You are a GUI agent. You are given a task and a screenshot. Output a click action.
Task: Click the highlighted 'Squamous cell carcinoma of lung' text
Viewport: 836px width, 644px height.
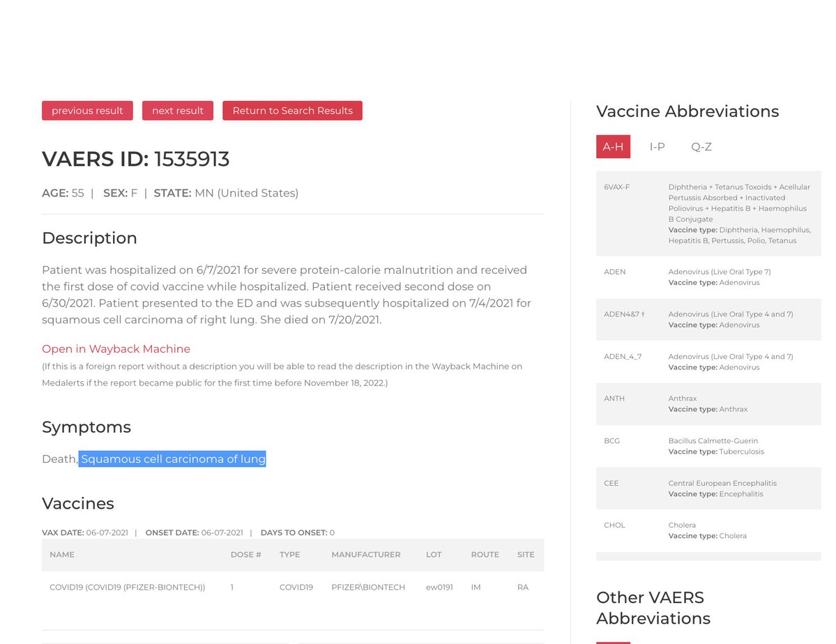coord(173,459)
